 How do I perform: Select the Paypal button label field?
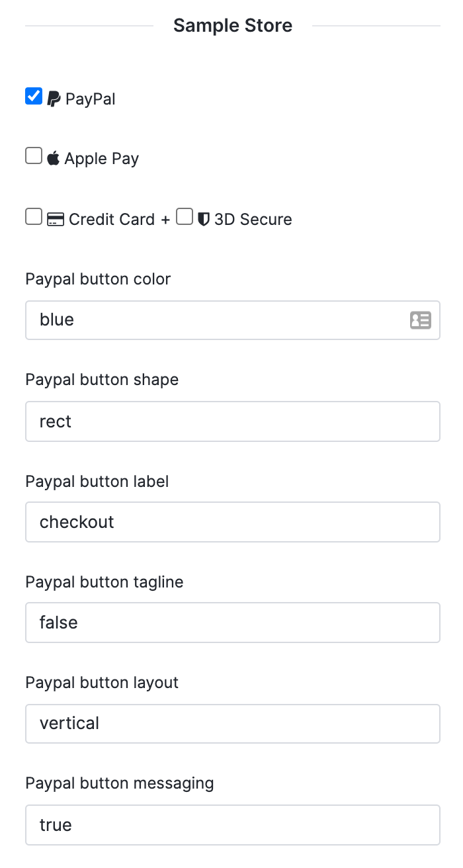(x=233, y=522)
